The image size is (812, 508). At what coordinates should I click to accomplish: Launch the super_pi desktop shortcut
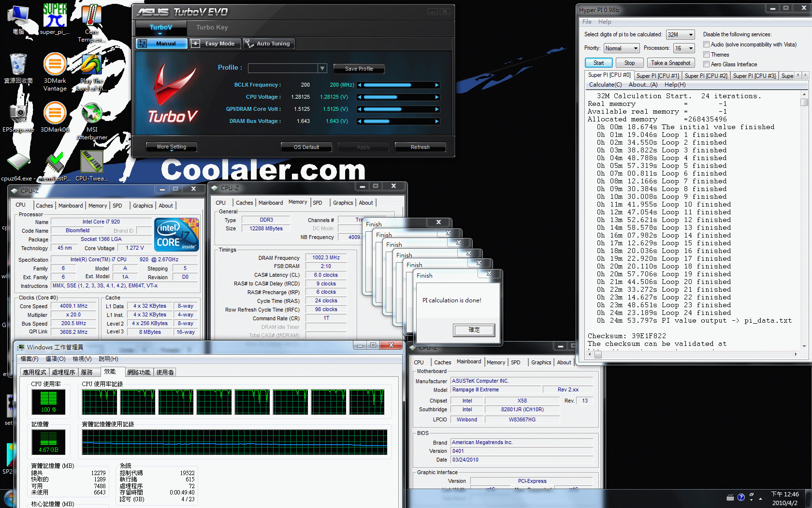[x=55, y=17]
